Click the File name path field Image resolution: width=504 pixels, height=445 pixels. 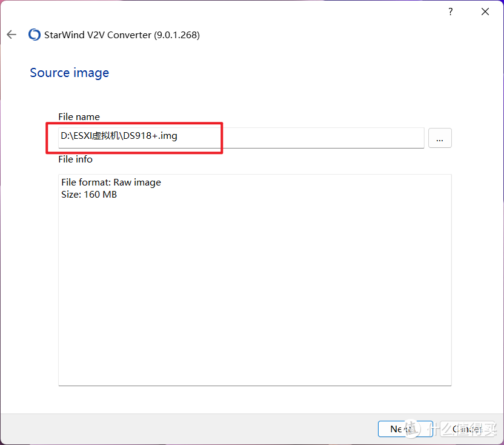[241, 138]
